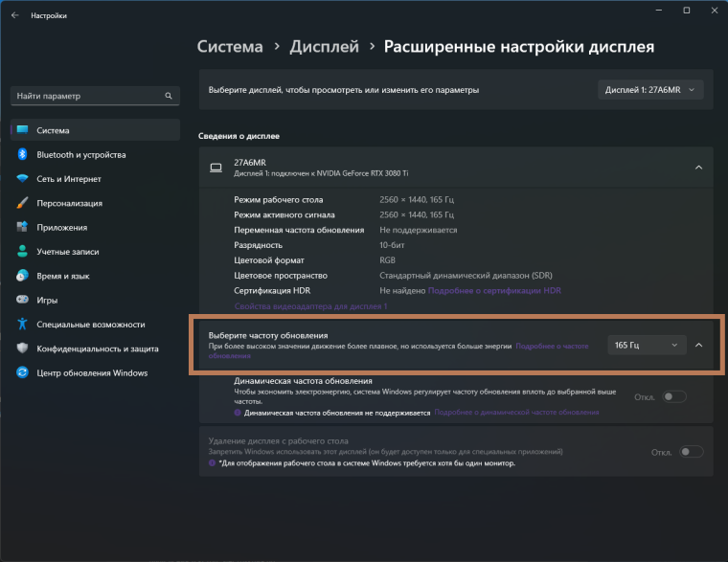
Task: Collapse the 27A6MR display info section
Action: tap(698, 168)
